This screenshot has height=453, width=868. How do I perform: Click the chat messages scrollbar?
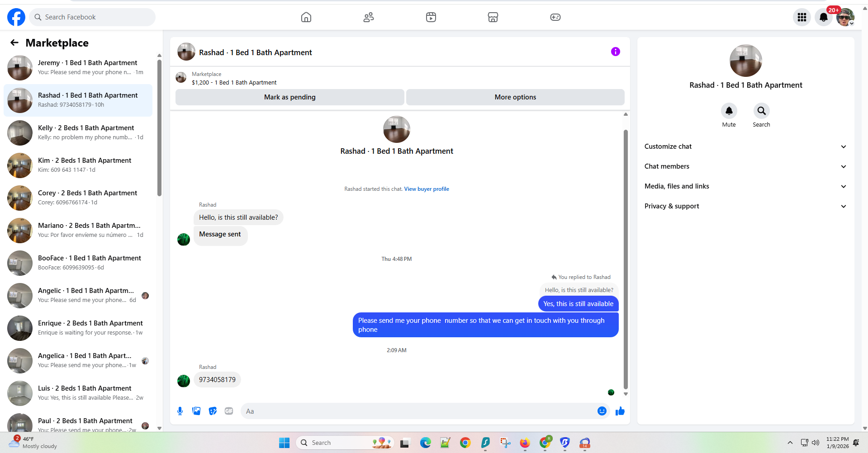tap(626, 259)
